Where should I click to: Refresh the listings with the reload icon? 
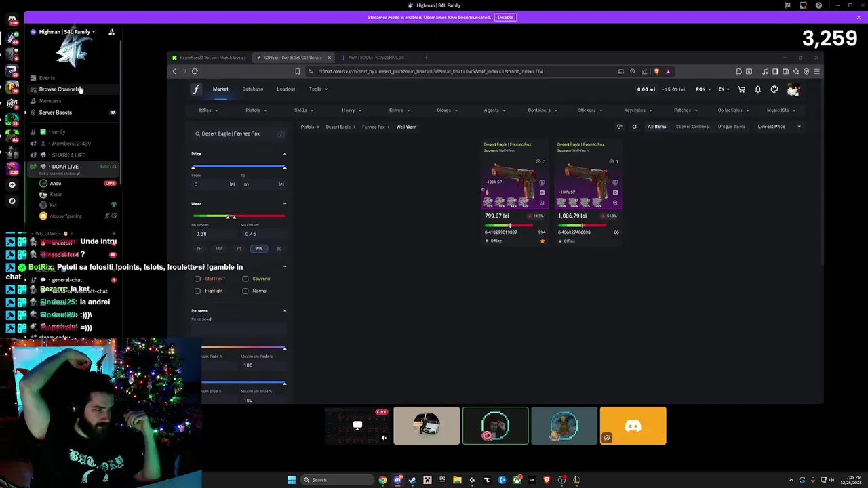tap(634, 127)
